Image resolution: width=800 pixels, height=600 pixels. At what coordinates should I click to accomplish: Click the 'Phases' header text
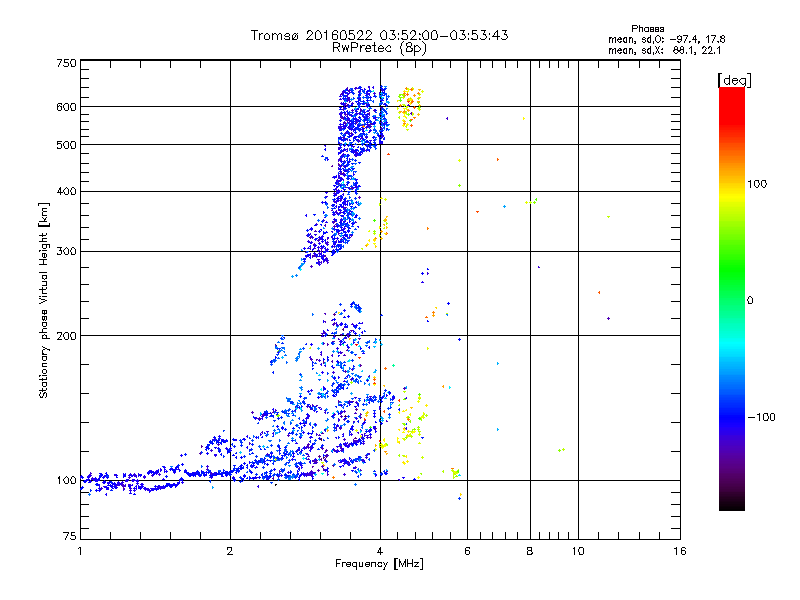coord(647,29)
